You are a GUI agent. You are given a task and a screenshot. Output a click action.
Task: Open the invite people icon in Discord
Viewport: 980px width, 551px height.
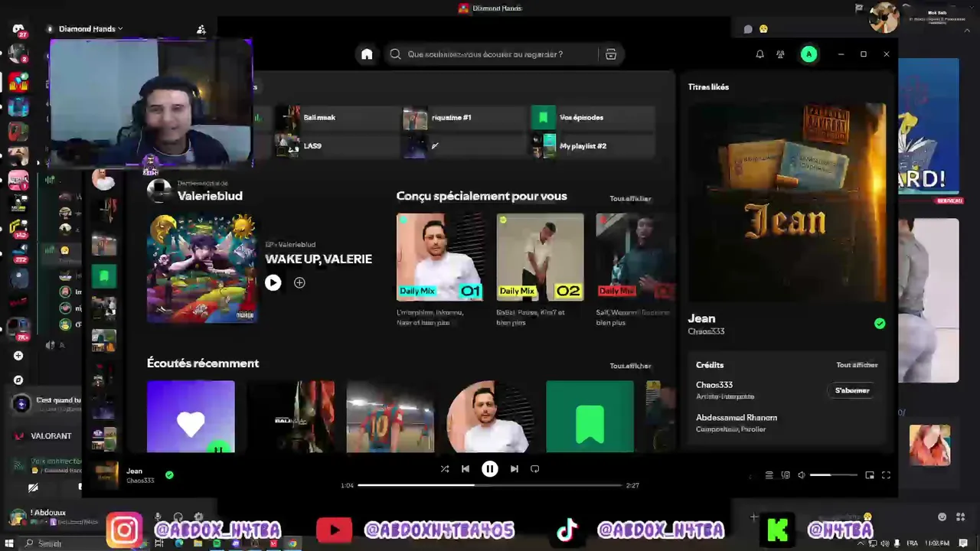point(201,29)
